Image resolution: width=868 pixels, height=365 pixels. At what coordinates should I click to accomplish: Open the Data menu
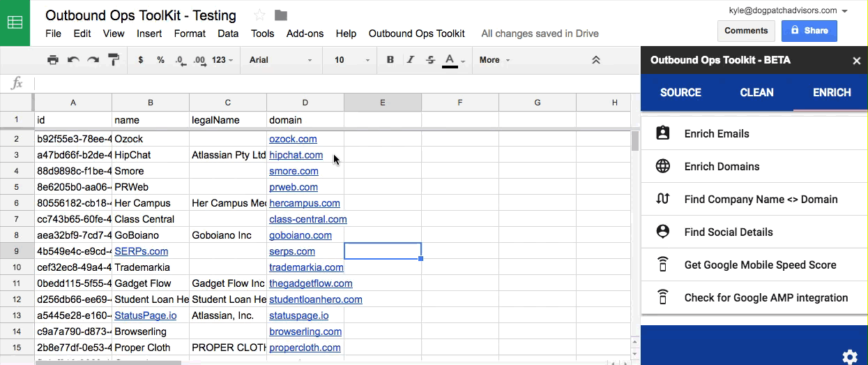point(228,33)
